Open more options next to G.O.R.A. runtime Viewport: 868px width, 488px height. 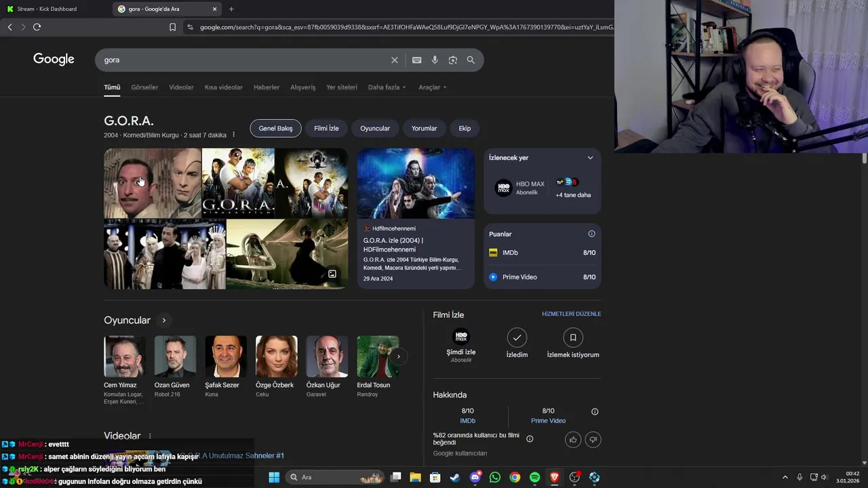(x=234, y=135)
